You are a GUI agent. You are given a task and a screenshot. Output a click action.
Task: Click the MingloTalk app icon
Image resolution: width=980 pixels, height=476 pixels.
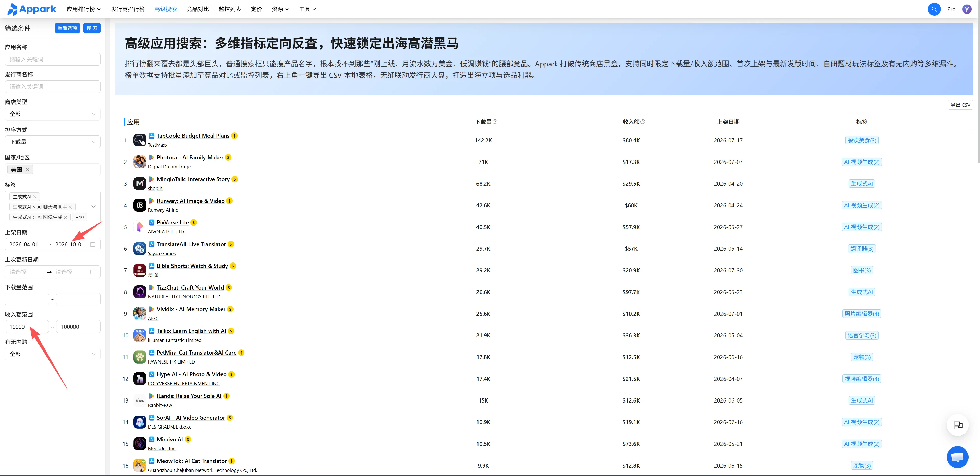pyautogui.click(x=140, y=184)
